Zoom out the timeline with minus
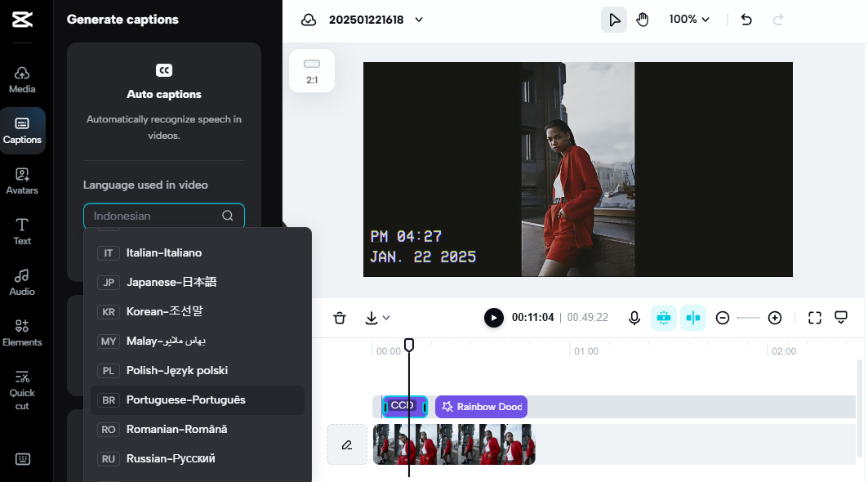 click(x=723, y=318)
